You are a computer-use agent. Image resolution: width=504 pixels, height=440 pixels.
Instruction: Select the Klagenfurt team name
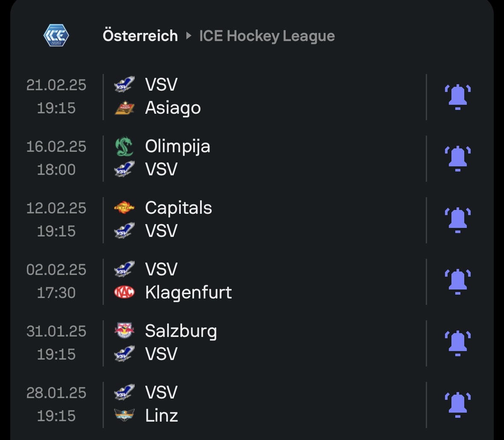pyautogui.click(x=188, y=293)
